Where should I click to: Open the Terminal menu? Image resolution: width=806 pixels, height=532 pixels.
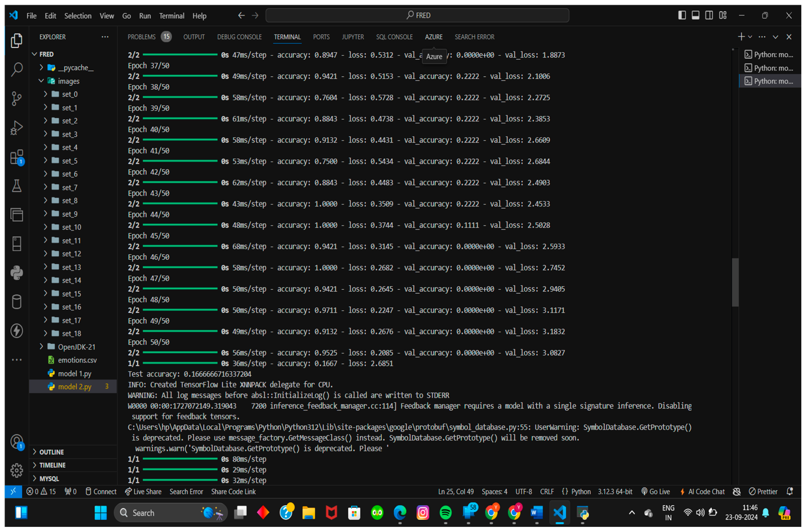171,16
